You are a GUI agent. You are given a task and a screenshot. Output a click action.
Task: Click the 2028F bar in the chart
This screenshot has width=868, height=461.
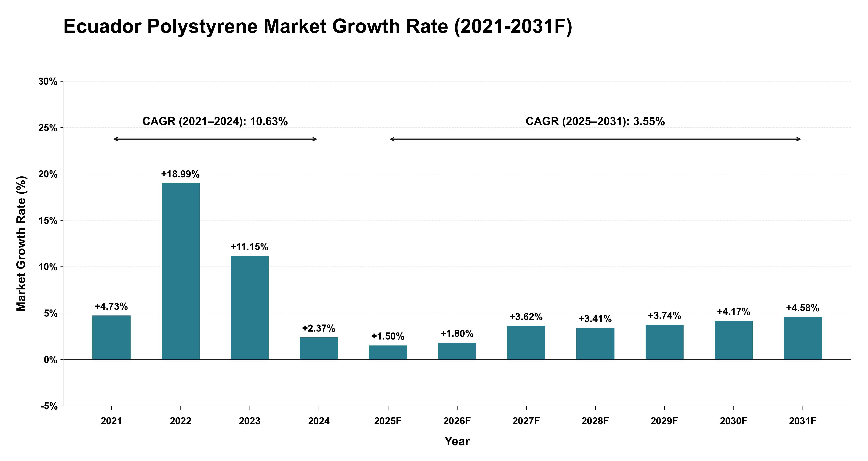pyautogui.click(x=595, y=344)
